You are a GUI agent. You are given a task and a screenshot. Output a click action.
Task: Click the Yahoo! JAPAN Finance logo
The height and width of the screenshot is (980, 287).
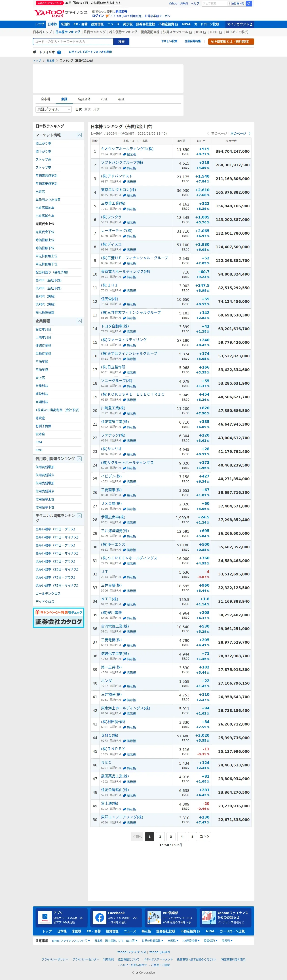coord(60,13)
